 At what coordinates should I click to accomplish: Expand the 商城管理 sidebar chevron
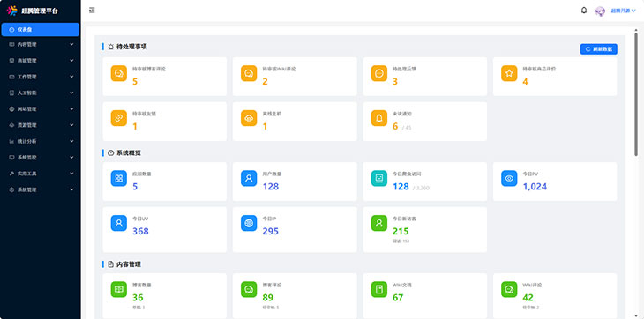[x=71, y=60]
